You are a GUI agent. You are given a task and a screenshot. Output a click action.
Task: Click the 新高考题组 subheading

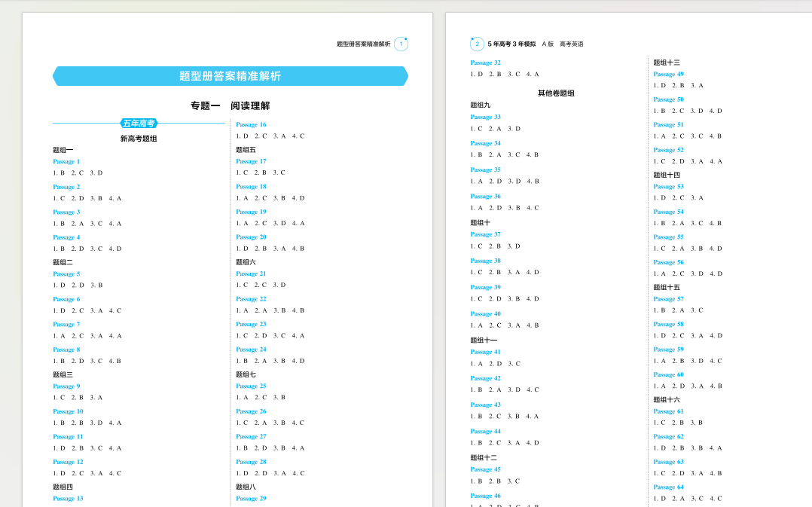(139, 139)
